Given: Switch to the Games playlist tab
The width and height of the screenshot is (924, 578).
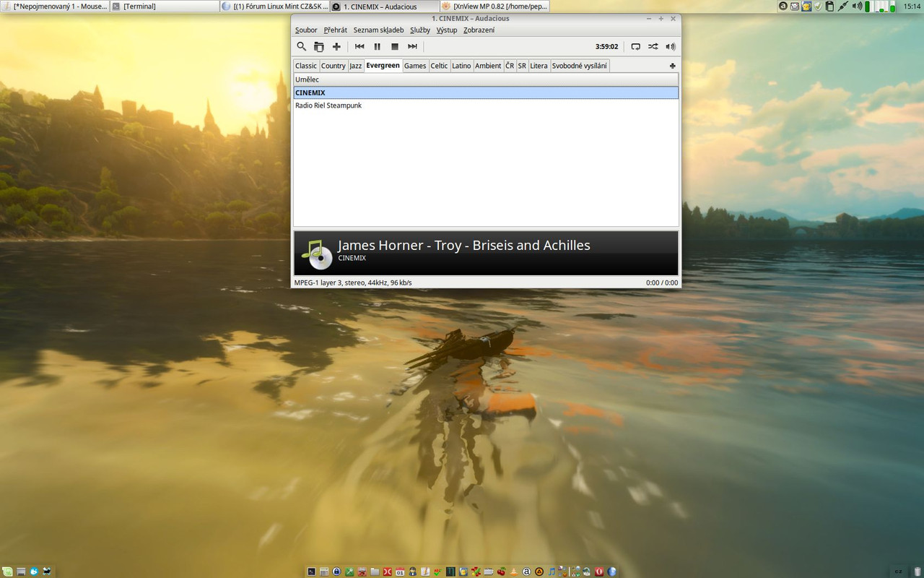Looking at the screenshot, I should (x=415, y=66).
